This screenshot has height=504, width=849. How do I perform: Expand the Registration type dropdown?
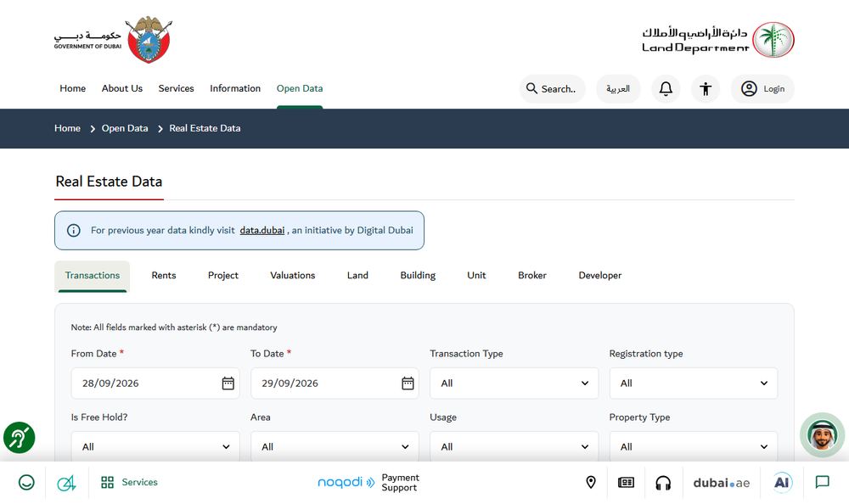[693, 384]
